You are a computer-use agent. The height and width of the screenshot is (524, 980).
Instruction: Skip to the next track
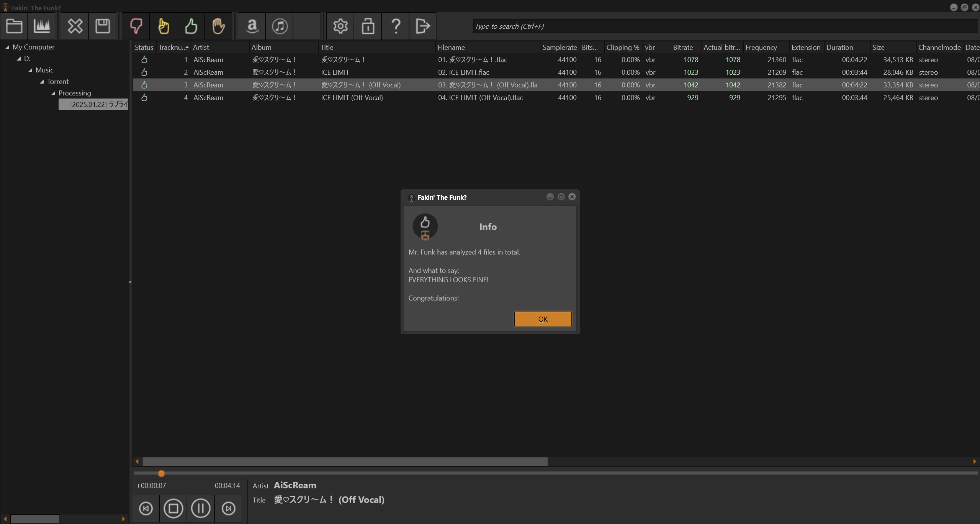(229, 508)
